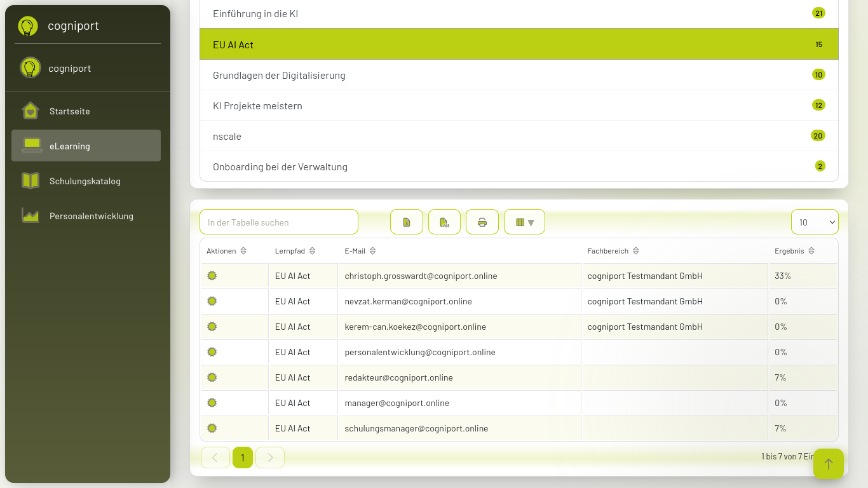This screenshot has height=488, width=868.
Task: Click action gear icon for manager@cogniport.online row
Action: pos(212,403)
